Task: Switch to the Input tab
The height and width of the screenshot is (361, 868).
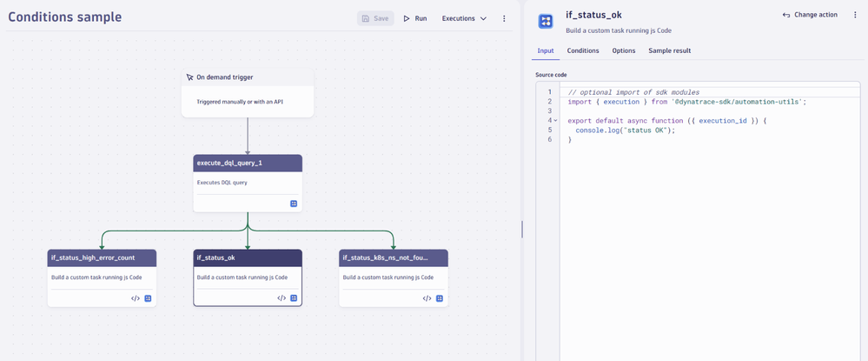Action: pos(546,50)
